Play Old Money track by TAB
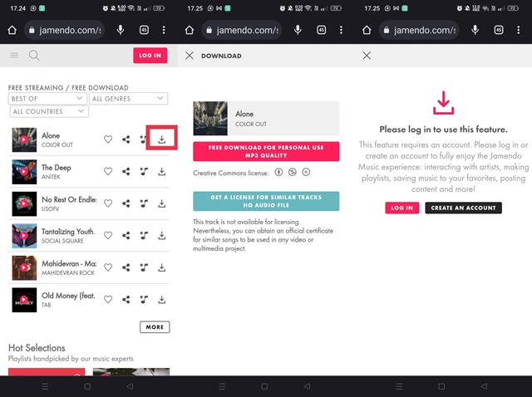The image size is (532, 397). (x=24, y=300)
